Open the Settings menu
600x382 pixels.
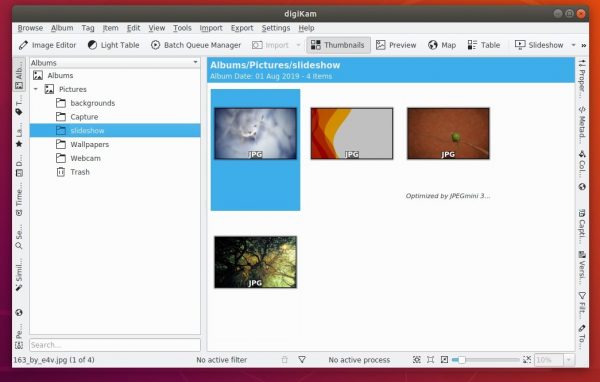click(x=276, y=28)
